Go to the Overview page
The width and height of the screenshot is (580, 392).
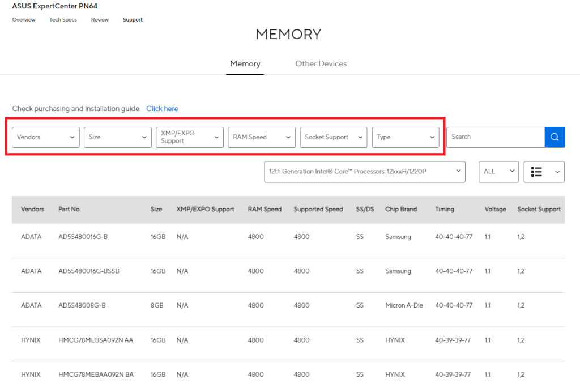pos(24,20)
